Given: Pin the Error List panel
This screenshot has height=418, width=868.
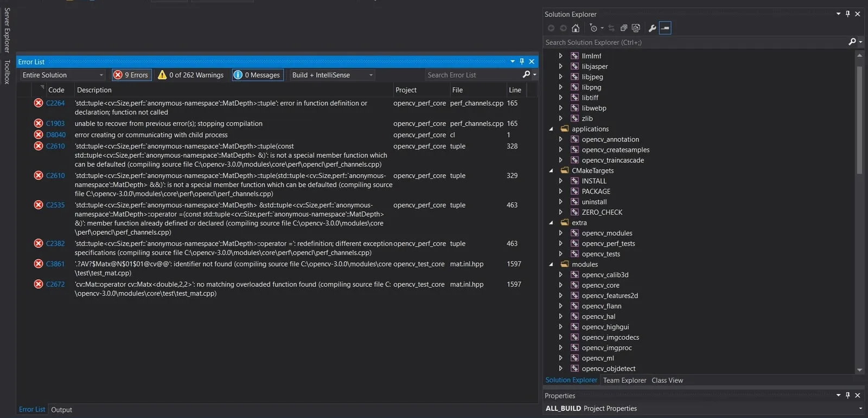Looking at the screenshot, I should pos(522,61).
